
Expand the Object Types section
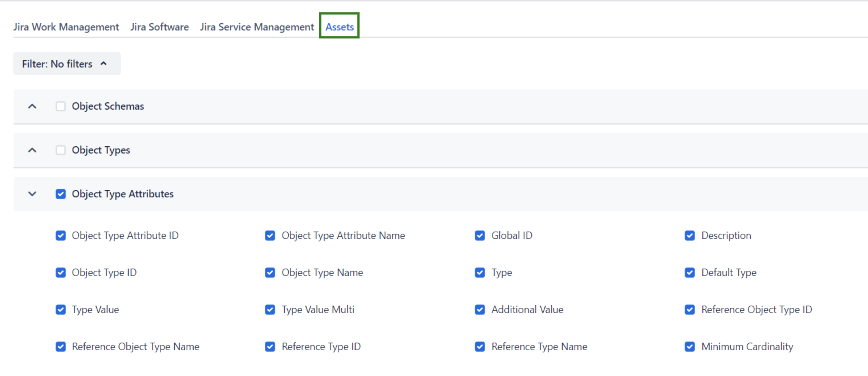pos(32,150)
